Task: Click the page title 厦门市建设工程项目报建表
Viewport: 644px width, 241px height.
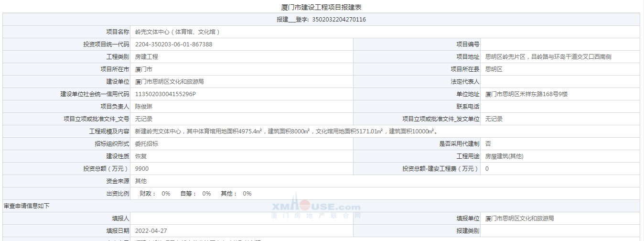Action: click(x=321, y=7)
